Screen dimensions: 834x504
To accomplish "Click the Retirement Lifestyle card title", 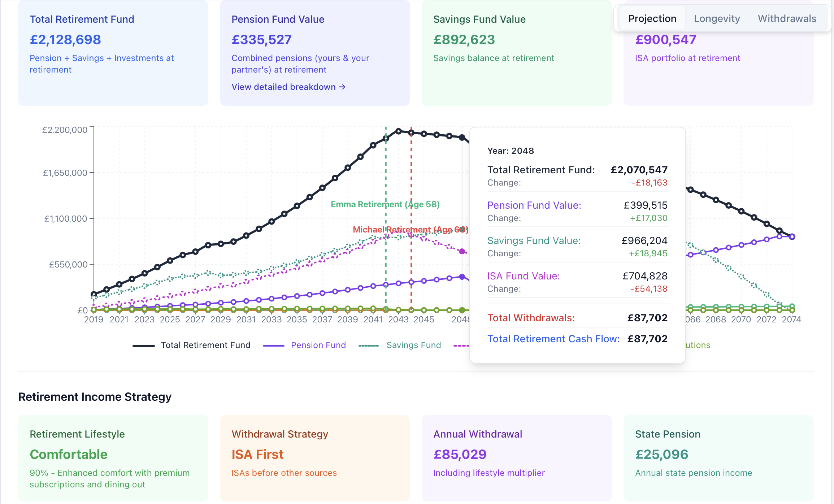I will (77, 434).
